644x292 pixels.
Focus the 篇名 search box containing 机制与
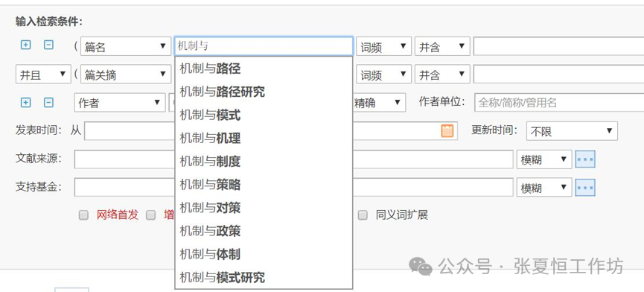pos(264,46)
